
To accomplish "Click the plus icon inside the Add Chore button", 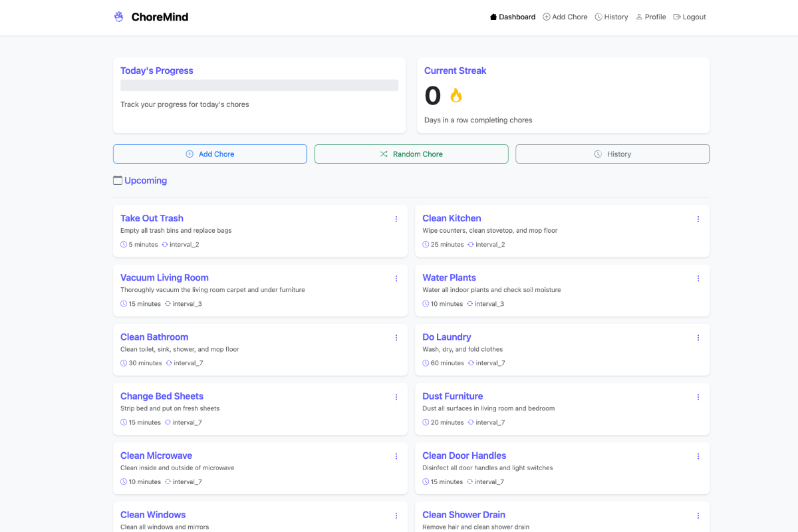I will pos(189,154).
